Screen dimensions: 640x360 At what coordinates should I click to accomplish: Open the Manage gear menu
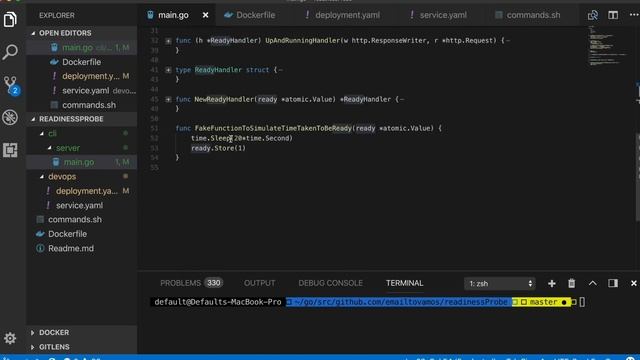[10, 338]
